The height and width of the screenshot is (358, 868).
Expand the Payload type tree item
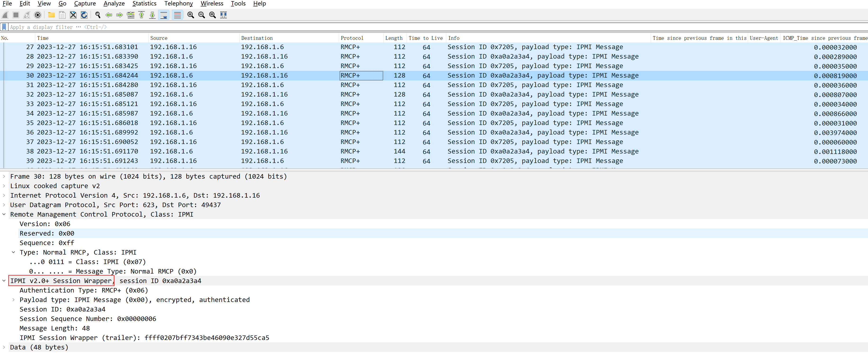point(14,300)
